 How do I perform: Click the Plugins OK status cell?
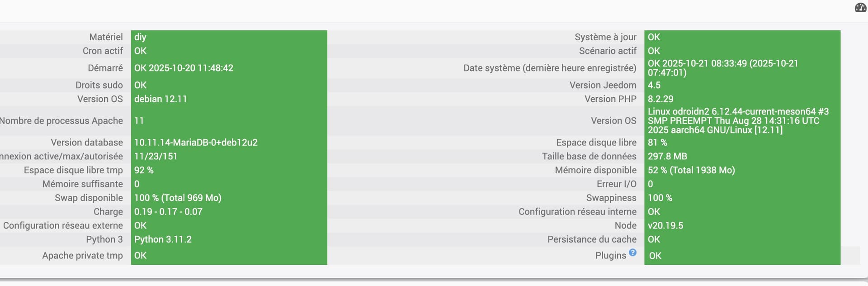click(655, 256)
